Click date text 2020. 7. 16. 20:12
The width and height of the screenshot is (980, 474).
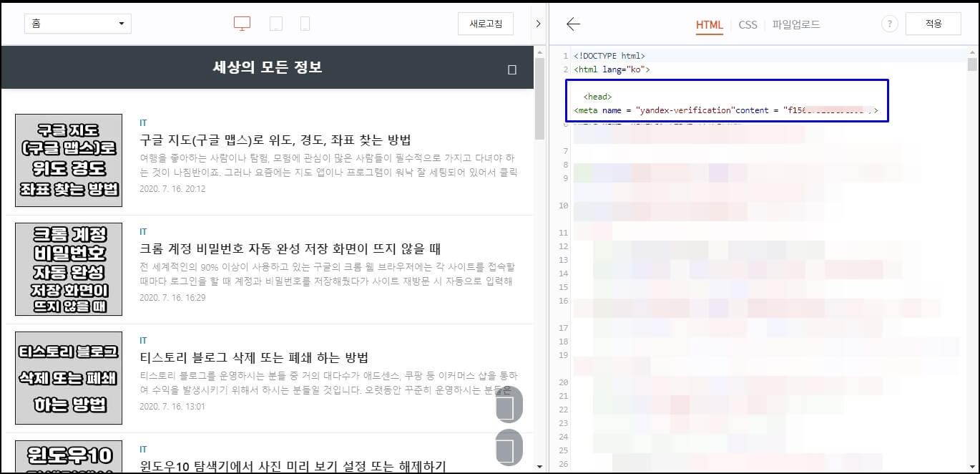[172, 189]
